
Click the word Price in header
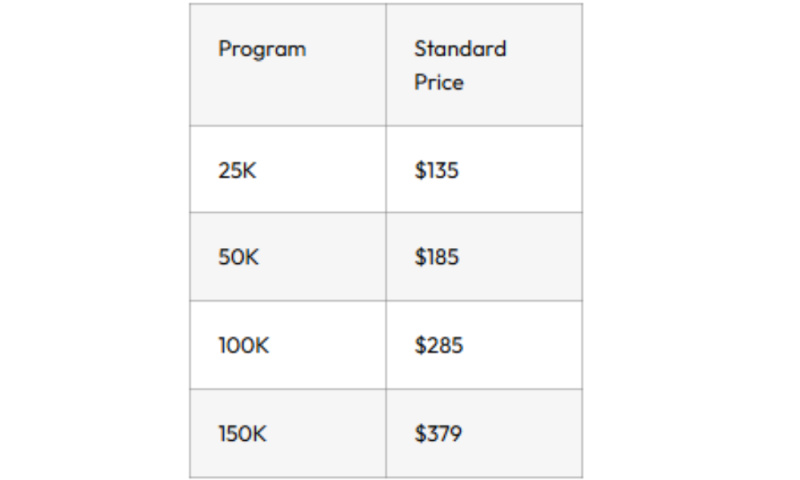tap(439, 82)
